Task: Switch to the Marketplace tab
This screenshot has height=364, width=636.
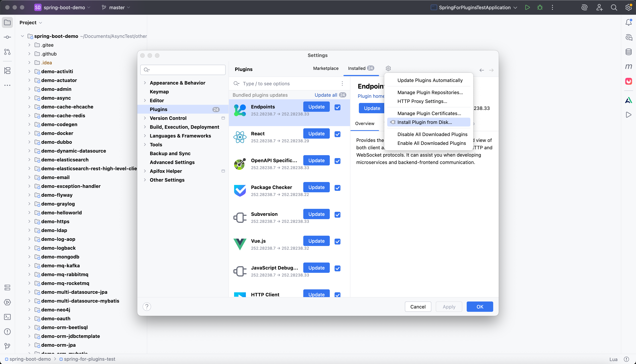Action: (x=326, y=68)
